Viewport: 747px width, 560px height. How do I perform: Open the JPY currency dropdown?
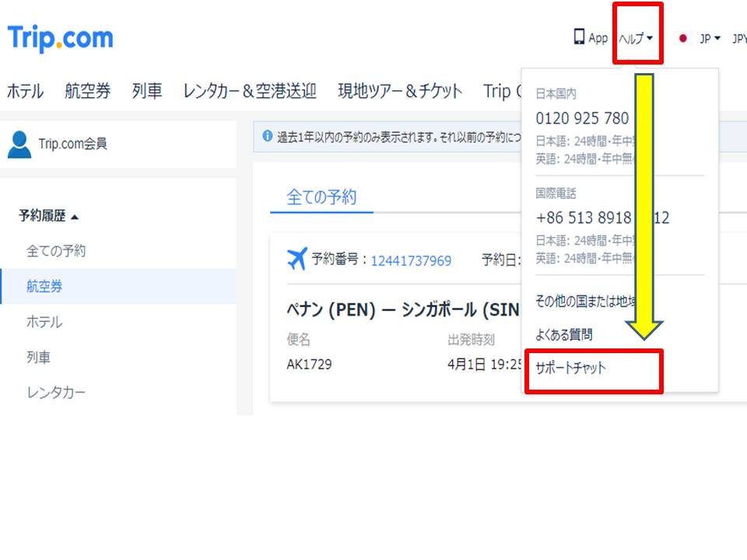coord(739,39)
